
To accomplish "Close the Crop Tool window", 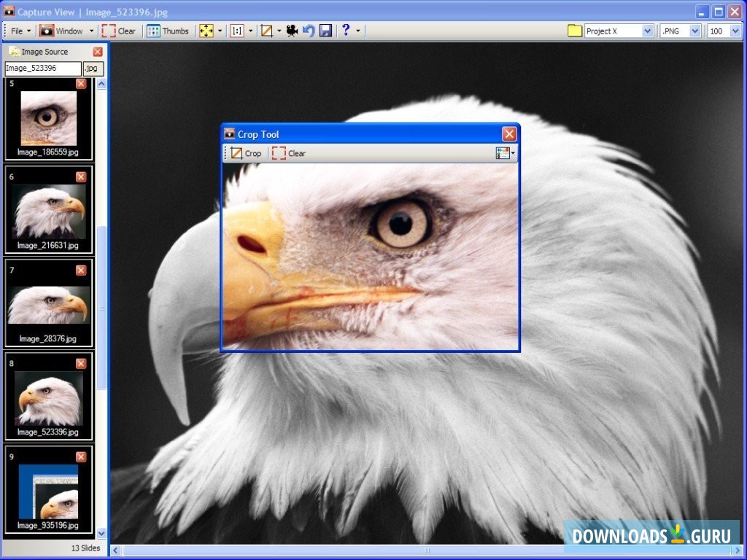I will pos(509,134).
